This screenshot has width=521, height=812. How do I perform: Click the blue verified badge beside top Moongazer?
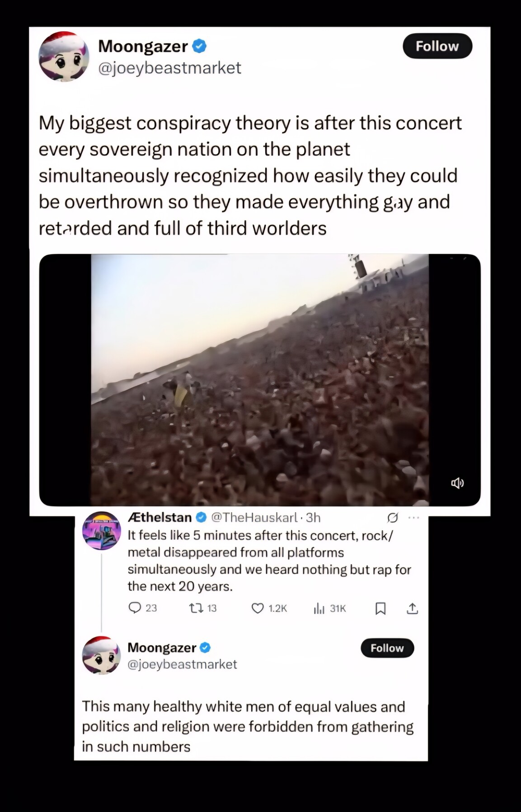[200, 46]
